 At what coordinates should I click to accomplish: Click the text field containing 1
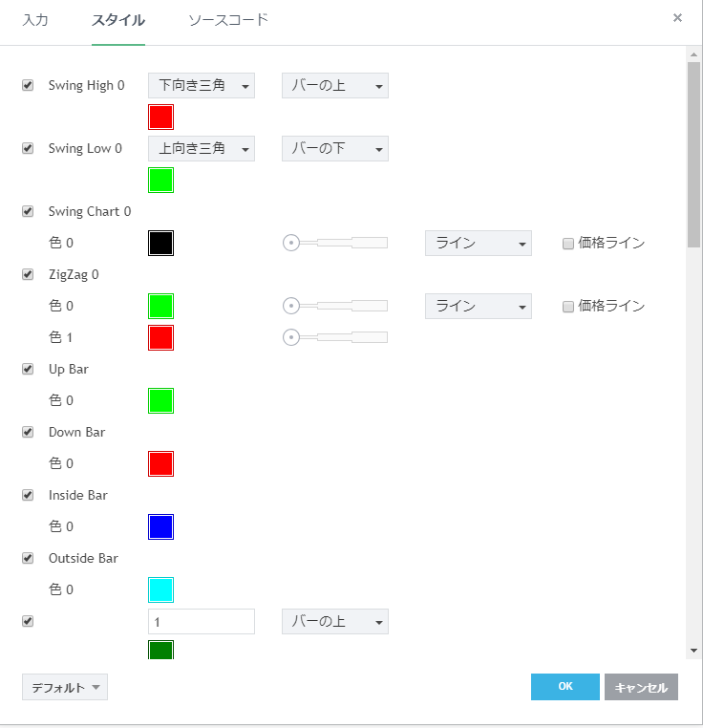tap(202, 622)
